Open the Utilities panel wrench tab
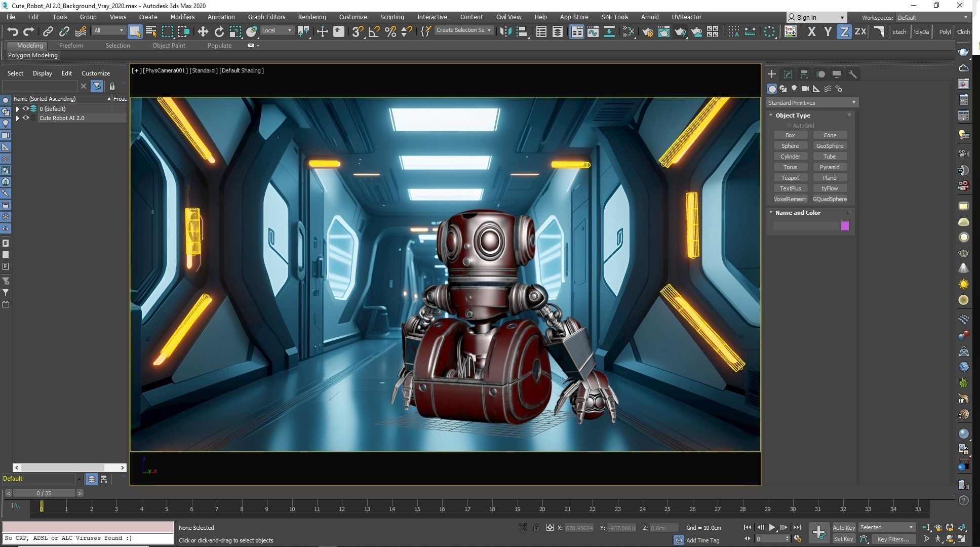980x547 pixels. click(853, 74)
